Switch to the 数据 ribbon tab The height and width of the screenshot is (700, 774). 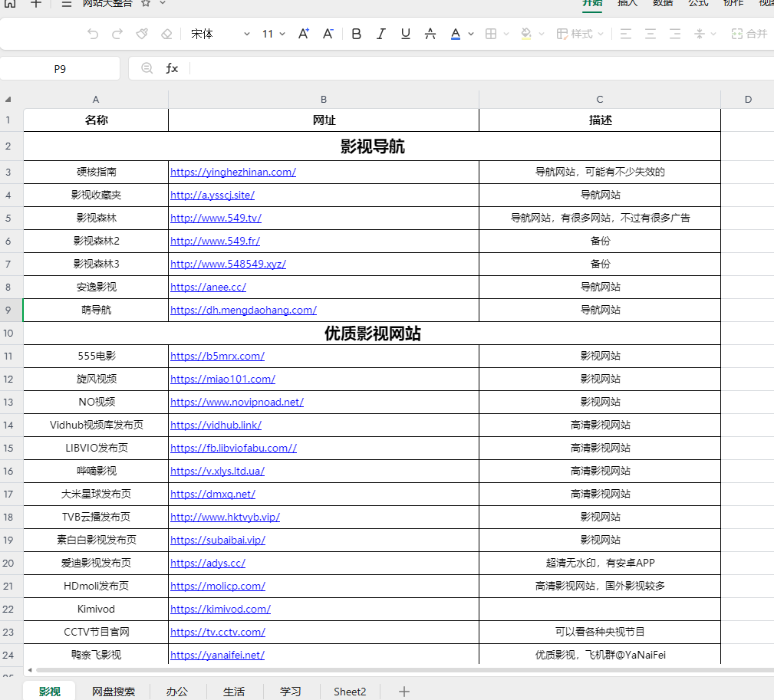pos(663,4)
